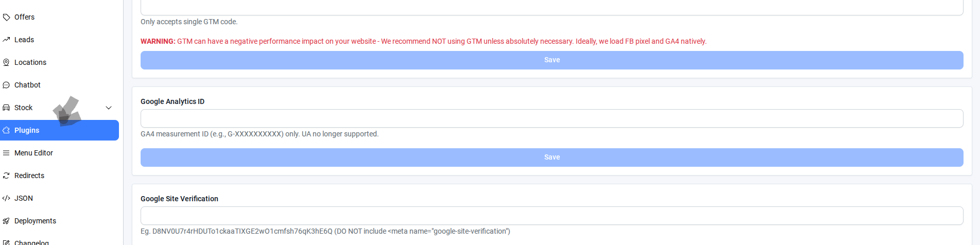Focus the Google Analytics ID field

[552, 118]
